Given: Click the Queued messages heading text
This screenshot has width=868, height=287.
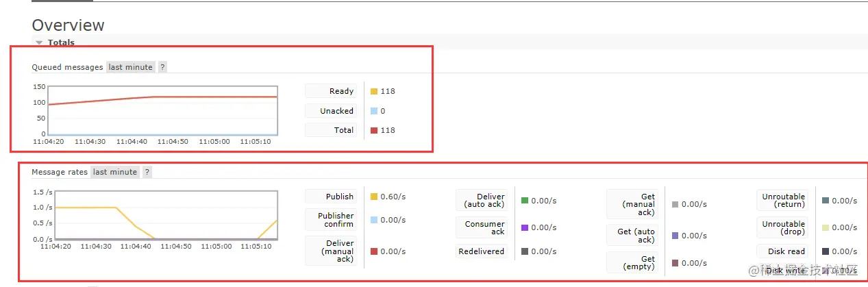Looking at the screenshot, I should tap(67, 67).
